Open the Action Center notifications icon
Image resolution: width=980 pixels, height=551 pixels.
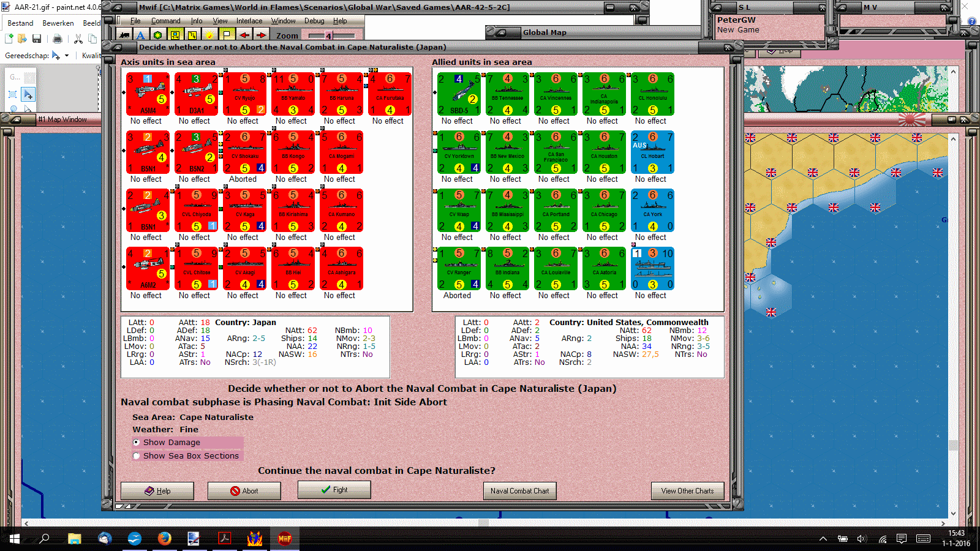pyautogui.click(x=901, y=539)
